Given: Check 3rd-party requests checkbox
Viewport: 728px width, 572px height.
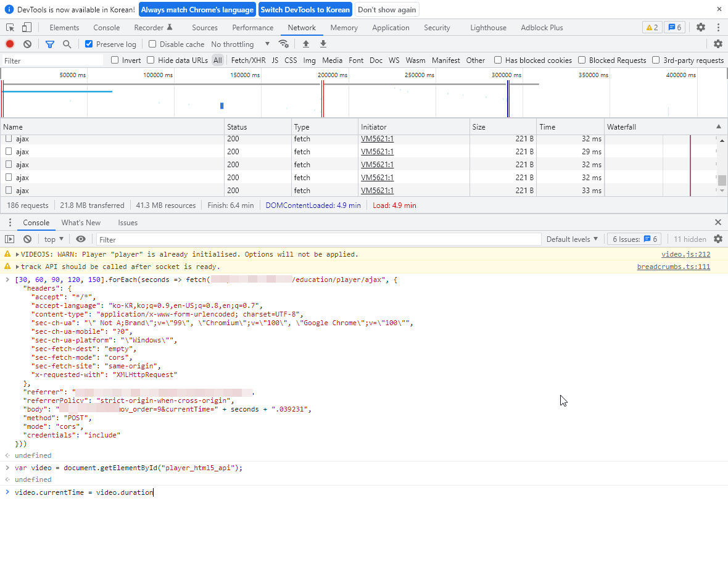Looking at the screenshot, I should point(656,60).
